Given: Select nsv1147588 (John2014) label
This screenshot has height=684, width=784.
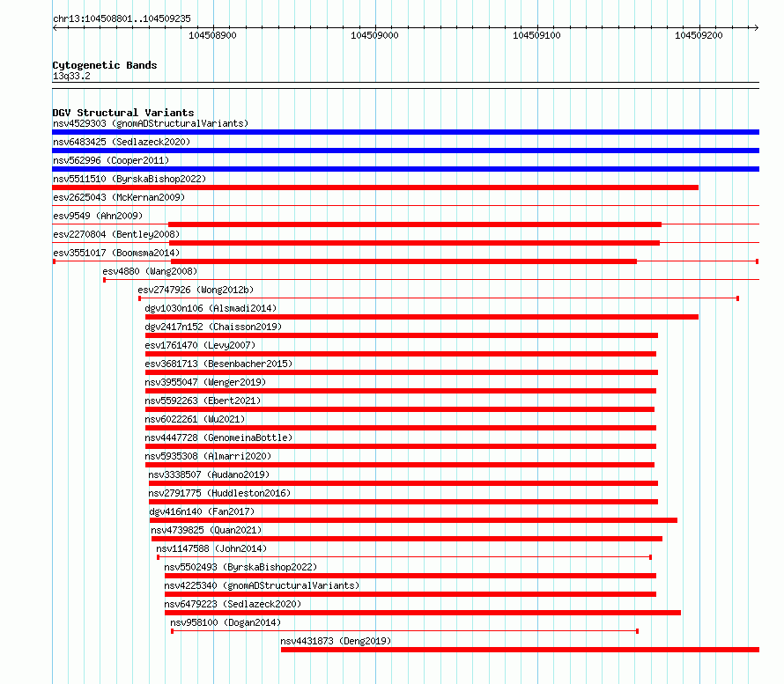Looking at the screenshot, I should [211, 548].
